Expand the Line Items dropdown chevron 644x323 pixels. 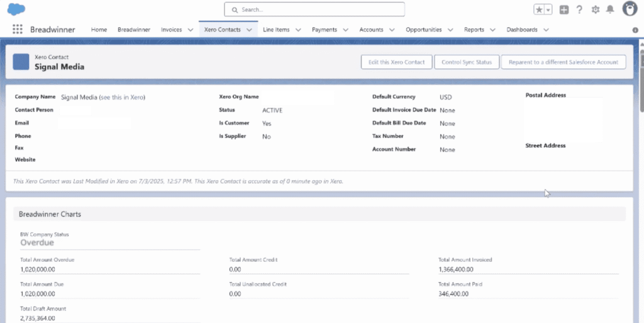(x=298, y=30)
